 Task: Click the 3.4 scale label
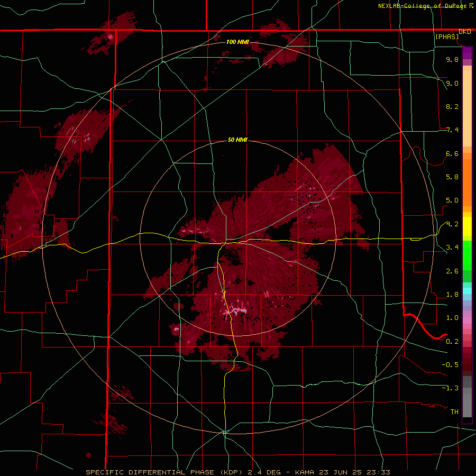pyautogui.click(x=452, y=248)
